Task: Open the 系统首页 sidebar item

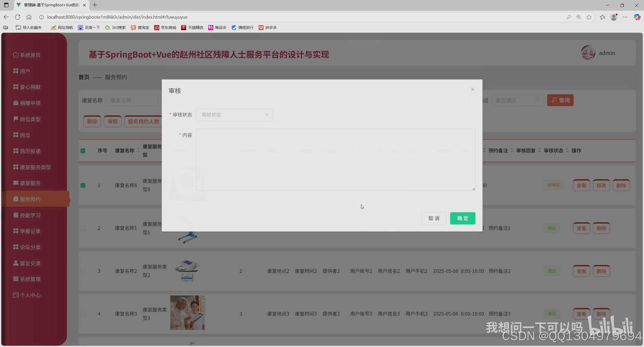Action: coord(30,55)
